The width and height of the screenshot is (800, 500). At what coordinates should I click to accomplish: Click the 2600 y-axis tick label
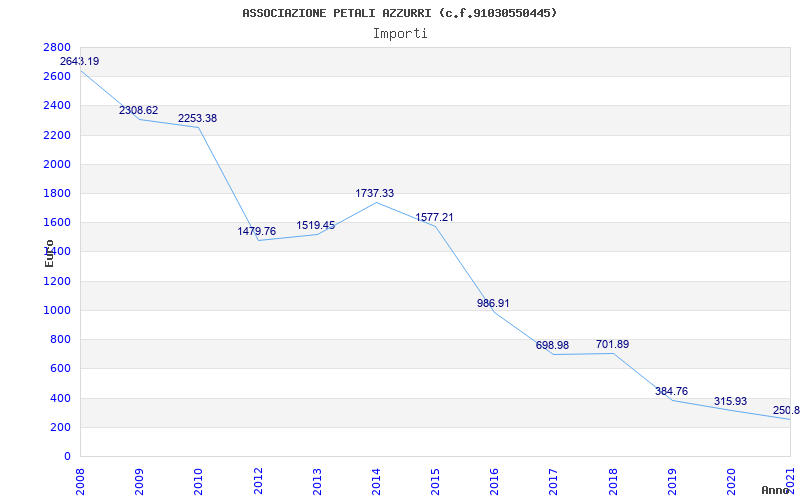point(57,77)
